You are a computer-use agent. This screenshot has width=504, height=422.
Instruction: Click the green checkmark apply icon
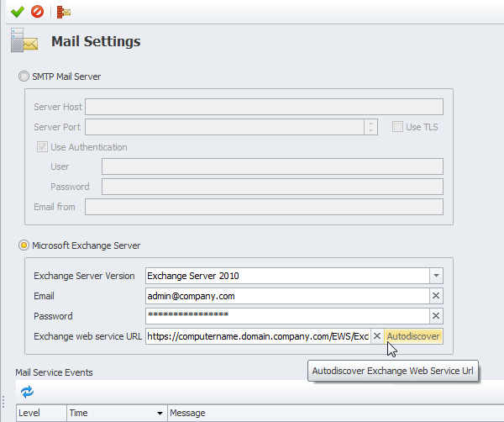(17, 12)
